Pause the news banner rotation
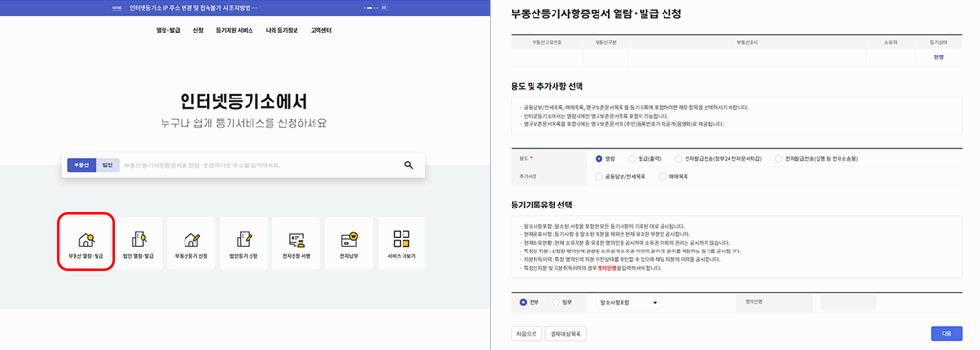Image resolution: width=980 pixels, height=350 pixels. 383,8
